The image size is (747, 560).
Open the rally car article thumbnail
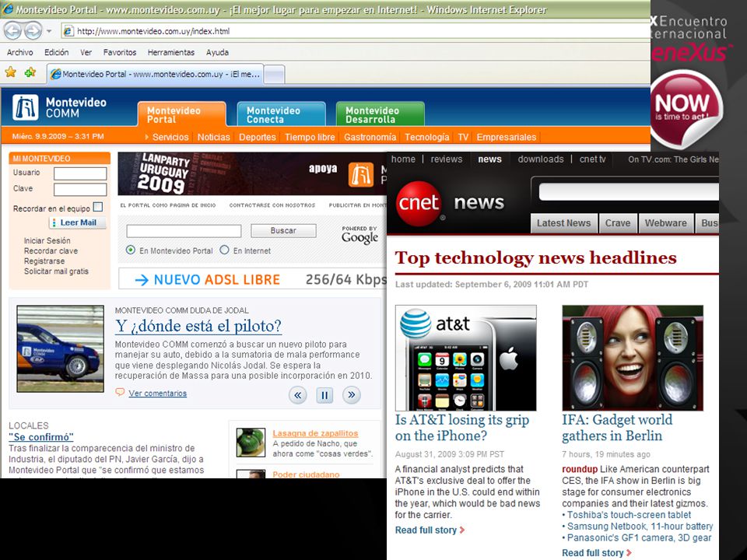click(60, 348)
